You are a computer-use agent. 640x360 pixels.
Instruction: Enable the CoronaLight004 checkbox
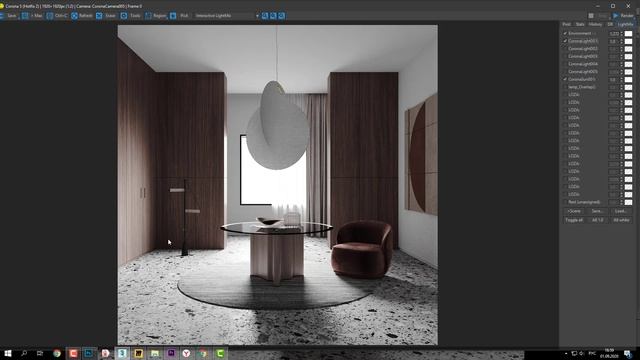pyautogui.click(x=565, y=64)
